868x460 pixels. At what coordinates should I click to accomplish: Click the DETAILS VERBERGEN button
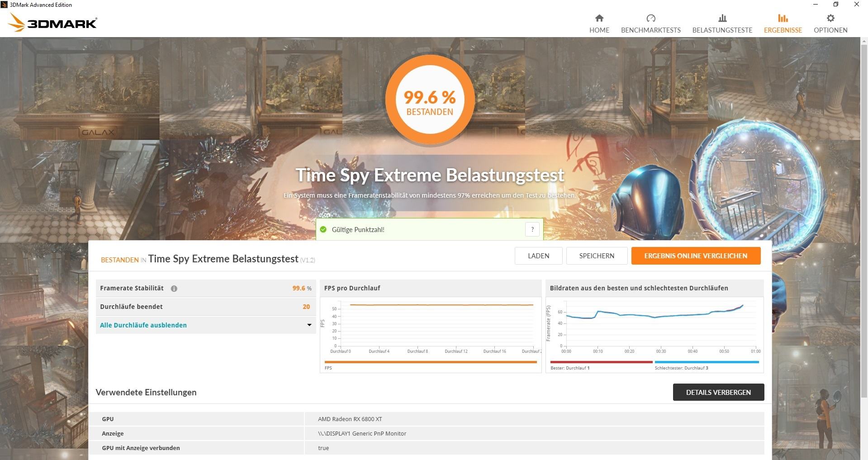tap(718, 392)
